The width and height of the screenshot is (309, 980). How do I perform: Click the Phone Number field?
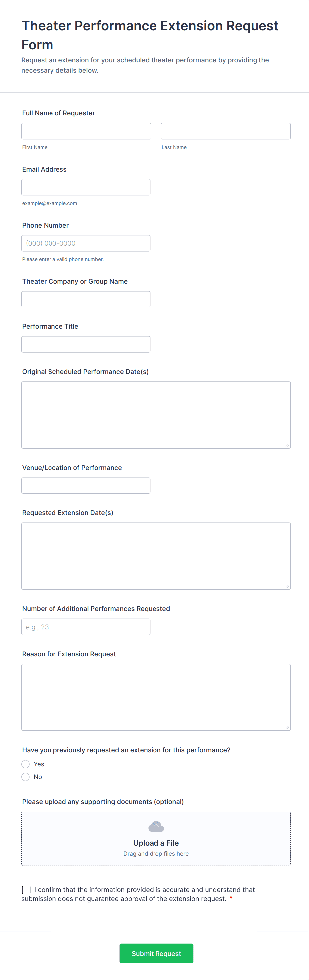85,243
